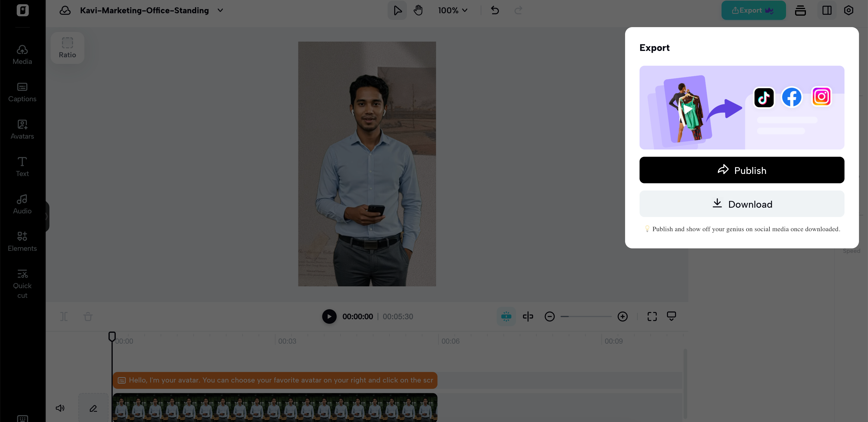868x422 pixels.
Task: Expand the Kavi-Marketing-Office-Standing project name dropdown
Action: (221, 11)
